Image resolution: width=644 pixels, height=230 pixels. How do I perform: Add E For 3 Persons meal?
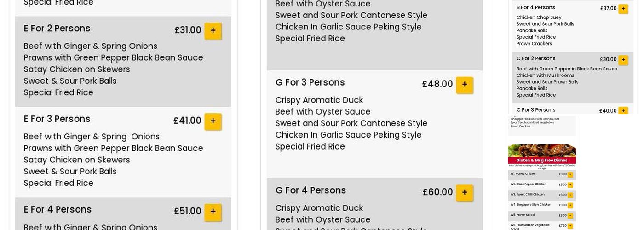click(x=213, y=121)
